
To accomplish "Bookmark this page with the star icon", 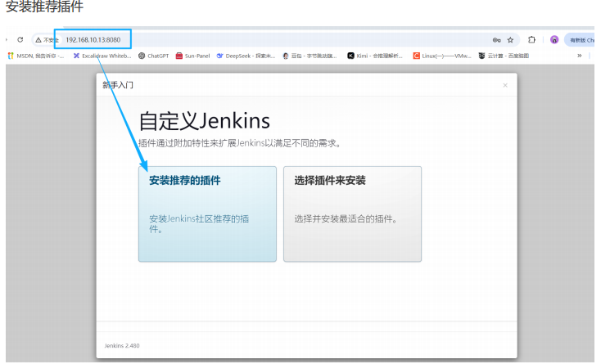I will click(510, 40).
